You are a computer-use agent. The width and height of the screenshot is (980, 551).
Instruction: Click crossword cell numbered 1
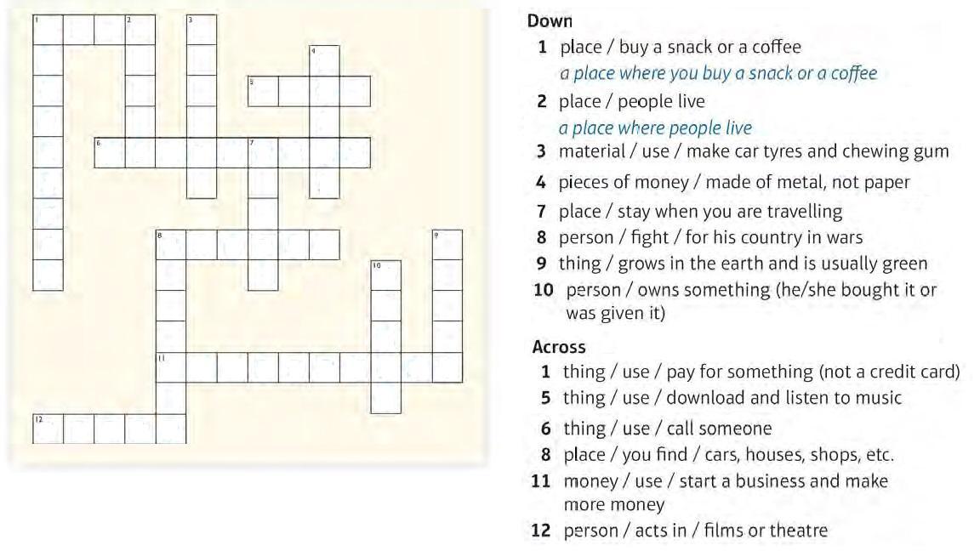pyautogui.click(x=48, y=30)
